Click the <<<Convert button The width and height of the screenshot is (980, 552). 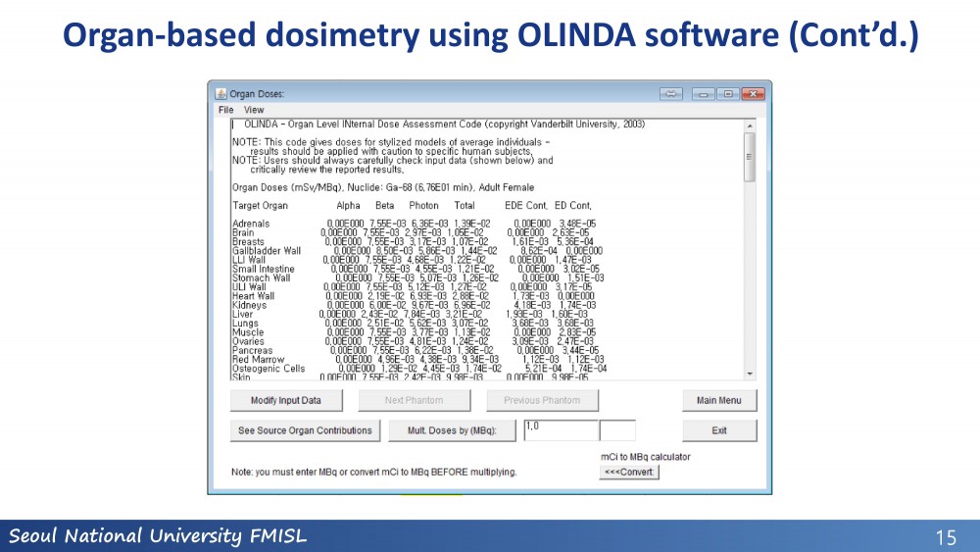tap(629, 472)
